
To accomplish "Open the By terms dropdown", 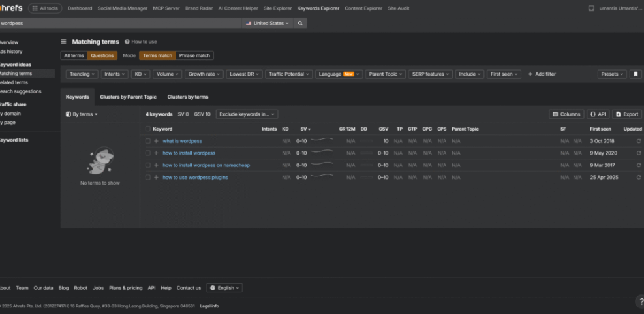I will [82, 114].
